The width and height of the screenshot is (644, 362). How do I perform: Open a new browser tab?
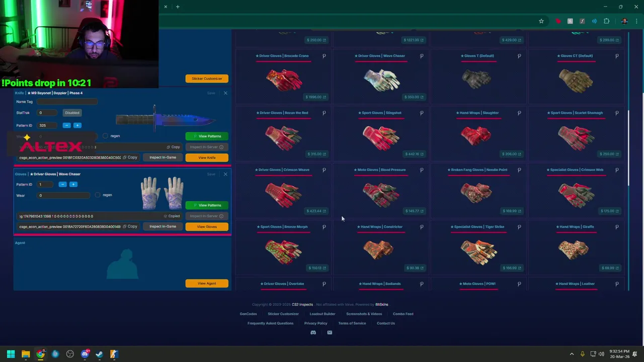pos(178,7)
